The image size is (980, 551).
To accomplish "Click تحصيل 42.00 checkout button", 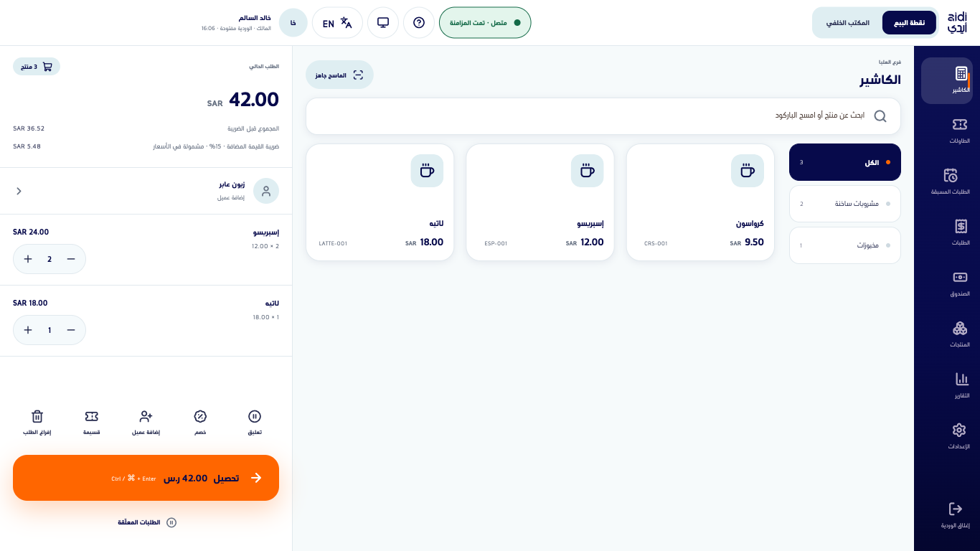I will (146, 478).
